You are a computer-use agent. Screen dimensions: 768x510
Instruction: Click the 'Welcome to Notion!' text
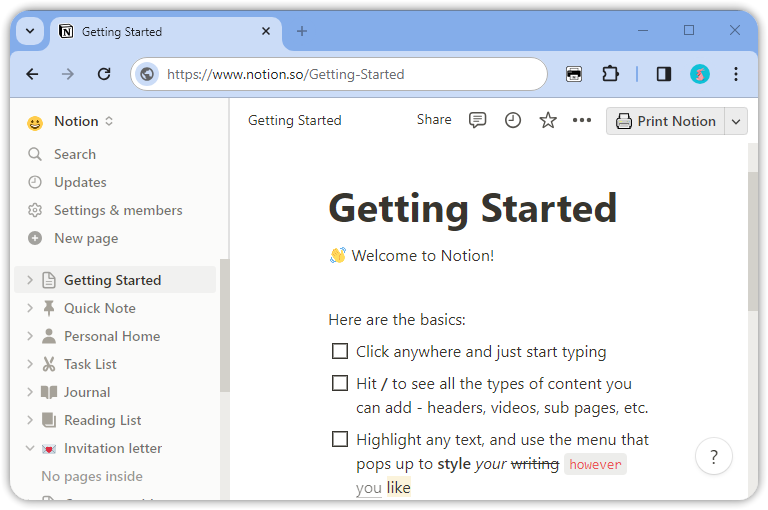point(423,256)
